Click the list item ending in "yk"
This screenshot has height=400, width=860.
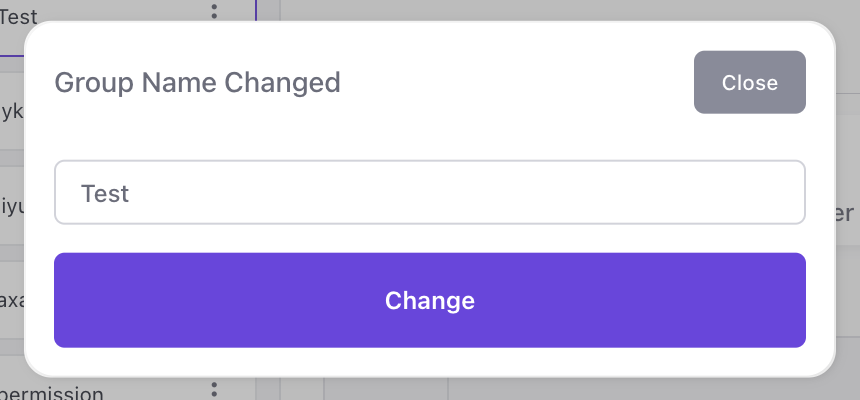click(x=10, y=110)
